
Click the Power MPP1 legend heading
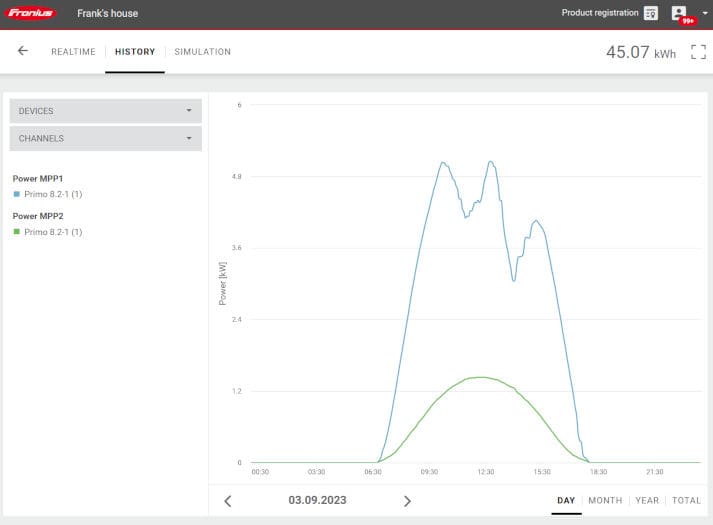point(38,179)
